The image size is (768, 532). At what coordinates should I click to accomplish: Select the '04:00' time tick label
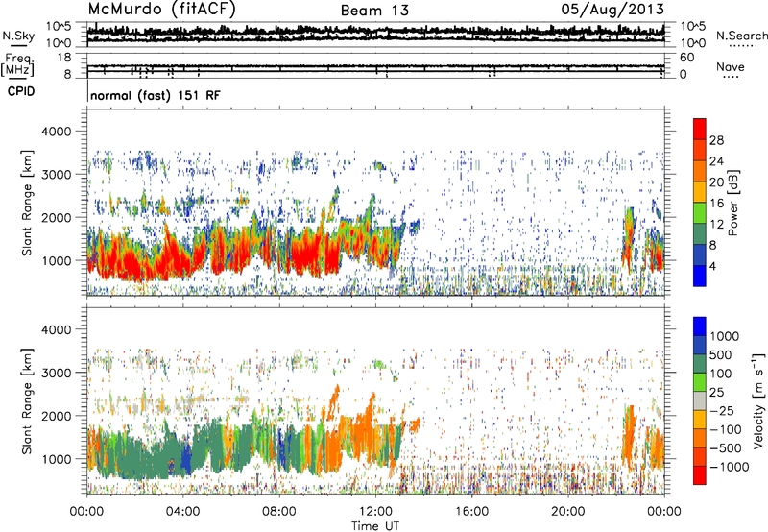[x=182, y=512]
